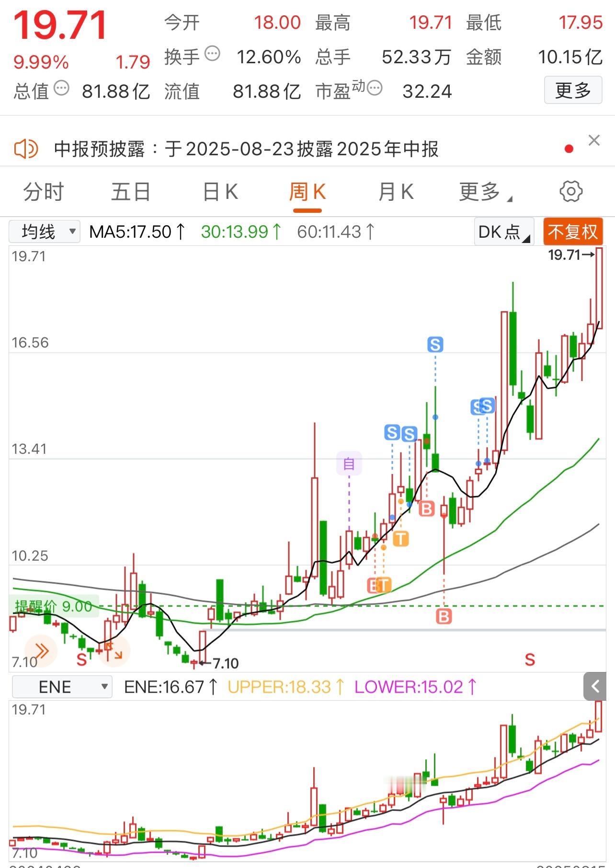This screenshot has width=615, height=868.
Task: Tap the 换手 12.60% value
Action: click(x=269, y=57)
